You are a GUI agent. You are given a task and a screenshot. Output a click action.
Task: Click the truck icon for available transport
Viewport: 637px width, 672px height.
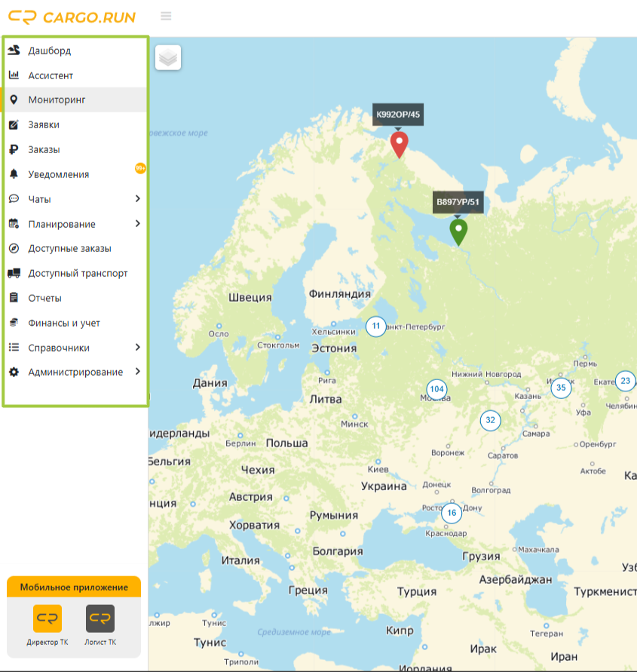pos(14,273)
